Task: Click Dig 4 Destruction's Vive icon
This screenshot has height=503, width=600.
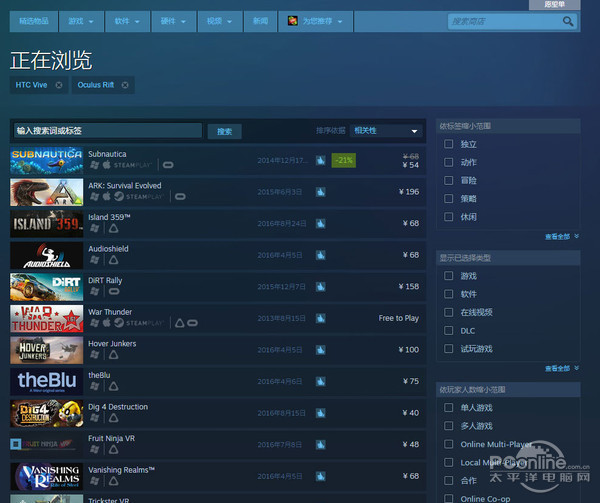Action: pos(114,418)
